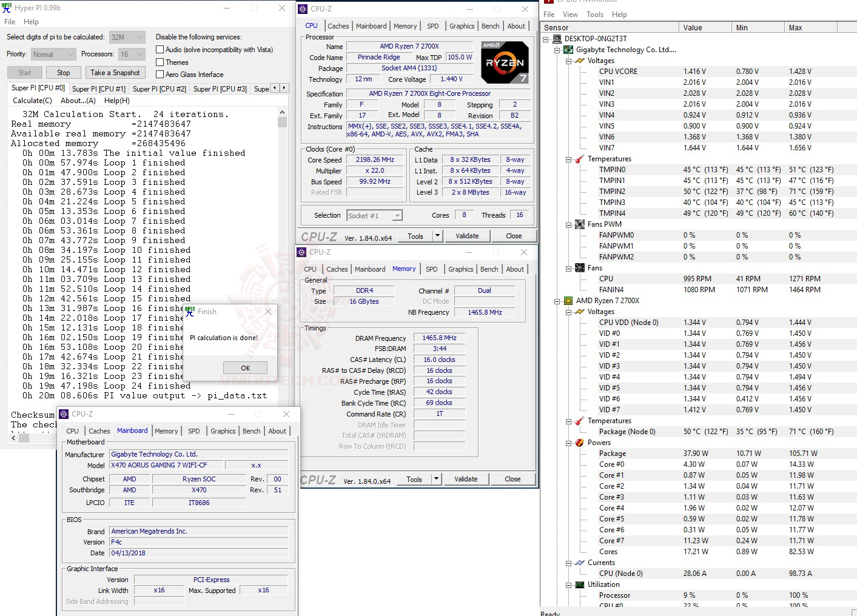857x616 pixels.
Task: Click the Fans icon in sensor tree
Action: (x=580, y=268)
